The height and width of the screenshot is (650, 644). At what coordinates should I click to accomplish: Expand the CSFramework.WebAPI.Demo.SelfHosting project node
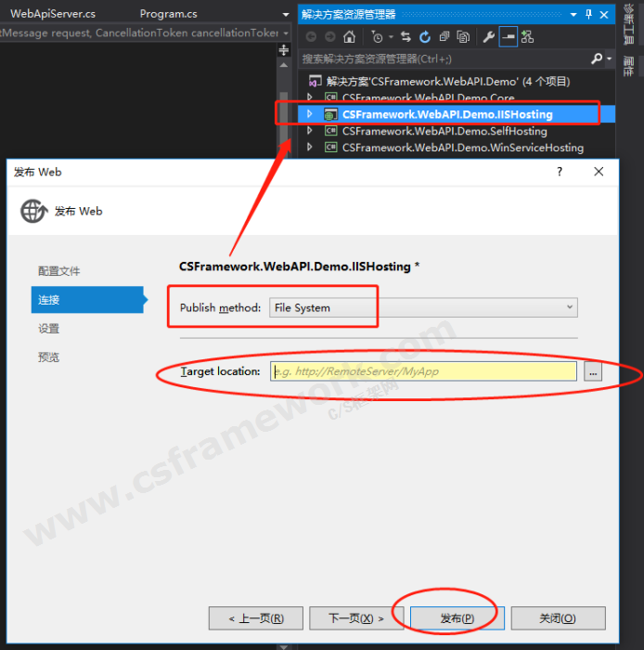(x=311, y=131)
